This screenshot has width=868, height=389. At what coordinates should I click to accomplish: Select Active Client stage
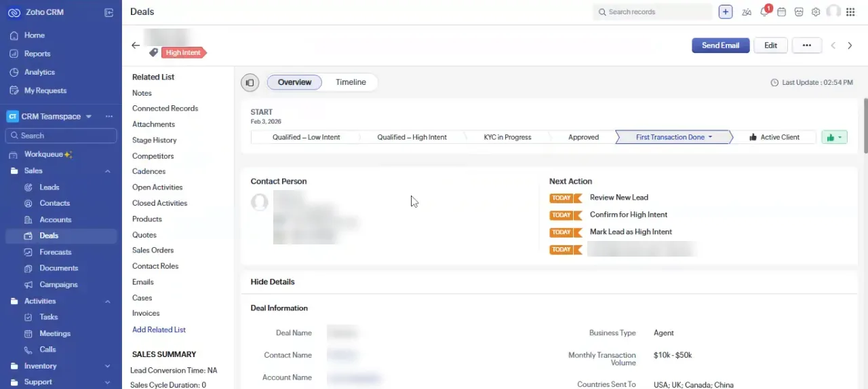tap(774, 137)
